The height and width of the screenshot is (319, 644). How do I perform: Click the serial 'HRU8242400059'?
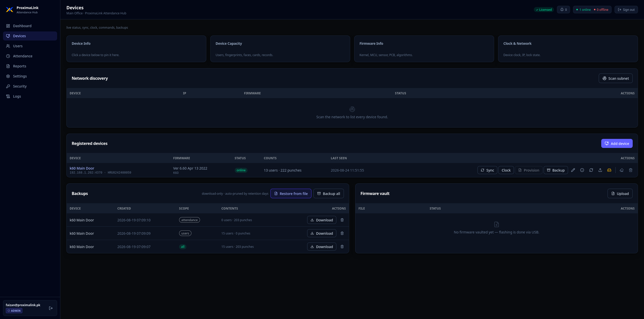pyautogui.click(x=119, y=173)
